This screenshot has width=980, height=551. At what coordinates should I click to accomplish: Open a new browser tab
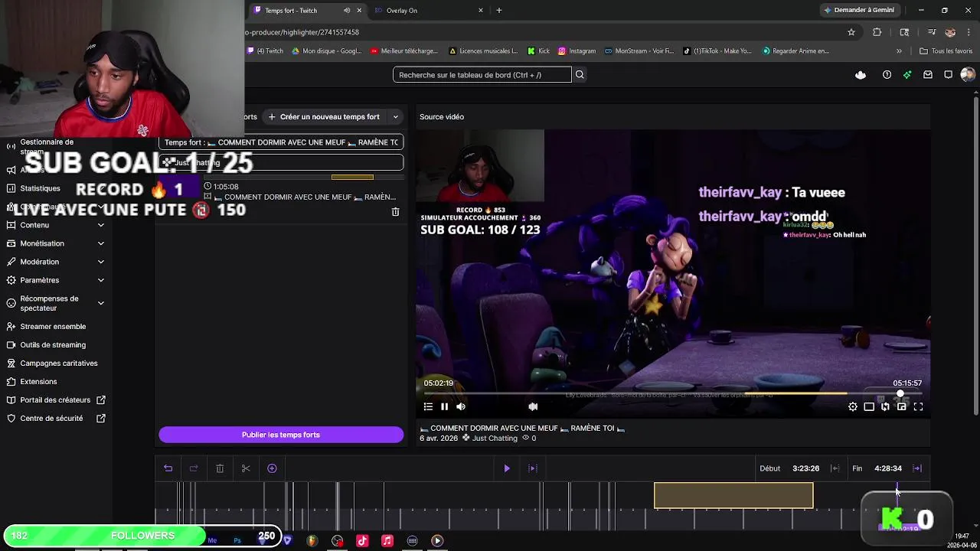click(x=499, y=10)
